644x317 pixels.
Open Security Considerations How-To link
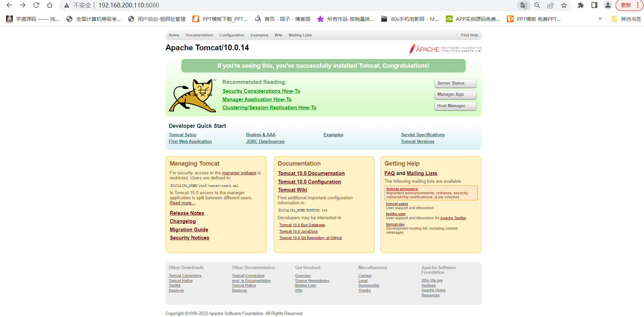point(261,91)
